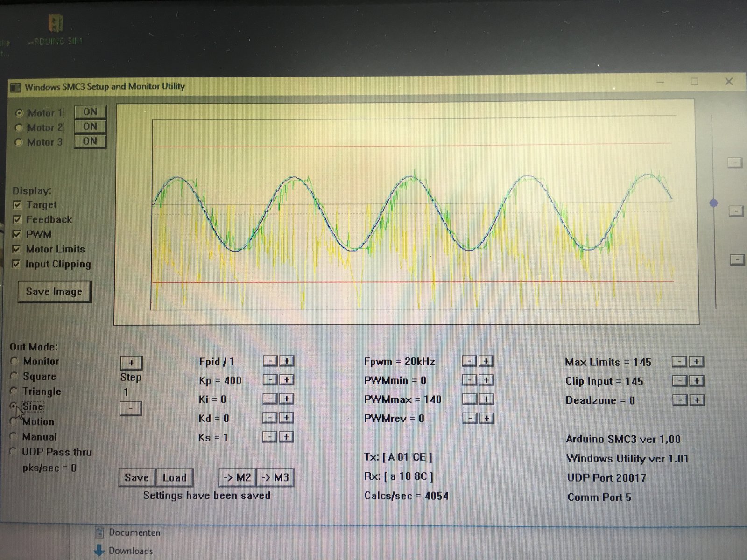Copy settings to M2

237,477
